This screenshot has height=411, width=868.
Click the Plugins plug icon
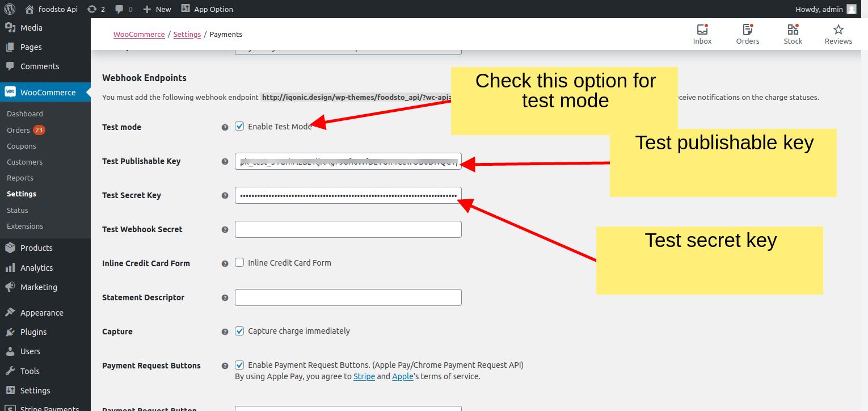10,332
